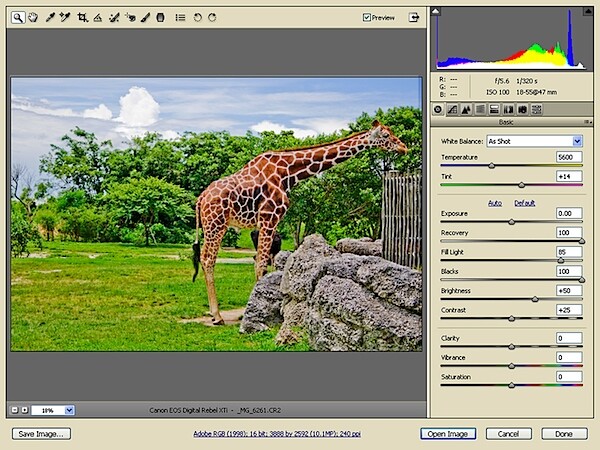
Task: Click the Vibrance value field
Action: pos(569,357)
